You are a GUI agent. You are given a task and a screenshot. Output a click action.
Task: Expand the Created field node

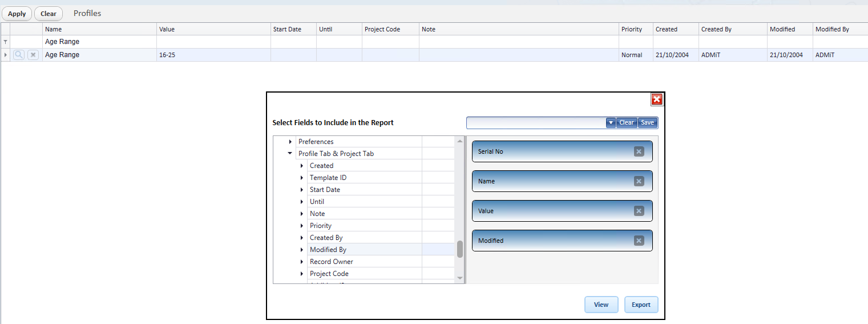pos(301,166)
